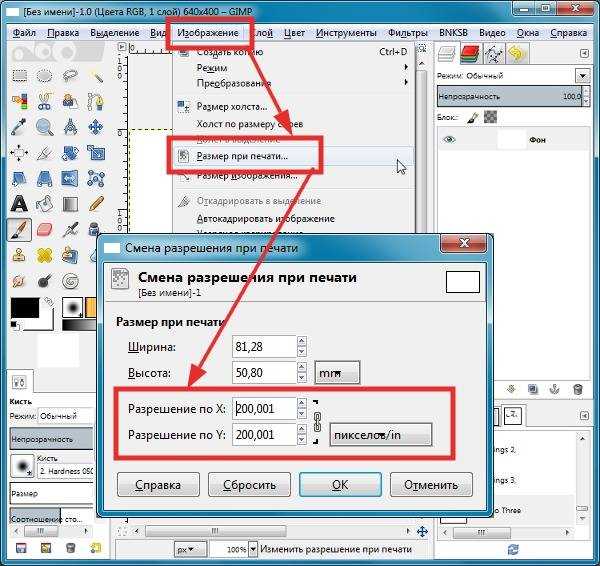600x566 pixels.
Task: Select the Ellipse Select tool
Action: 44,75
